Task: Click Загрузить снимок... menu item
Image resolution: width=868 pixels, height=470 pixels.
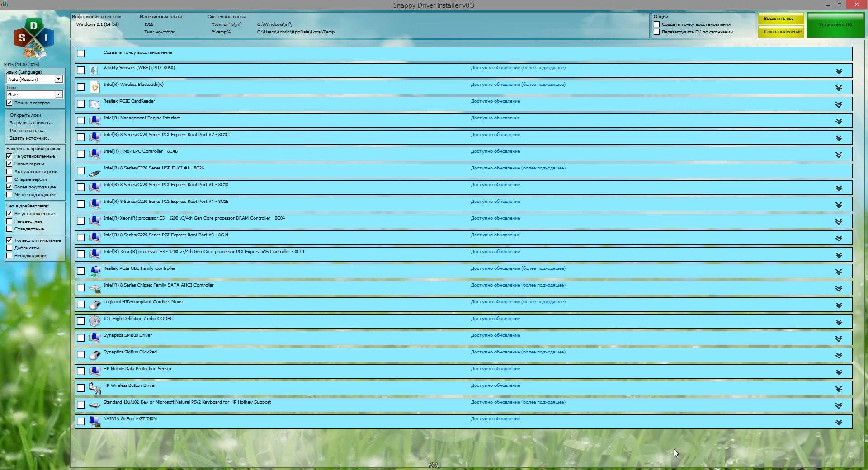Action: point(31,123)
